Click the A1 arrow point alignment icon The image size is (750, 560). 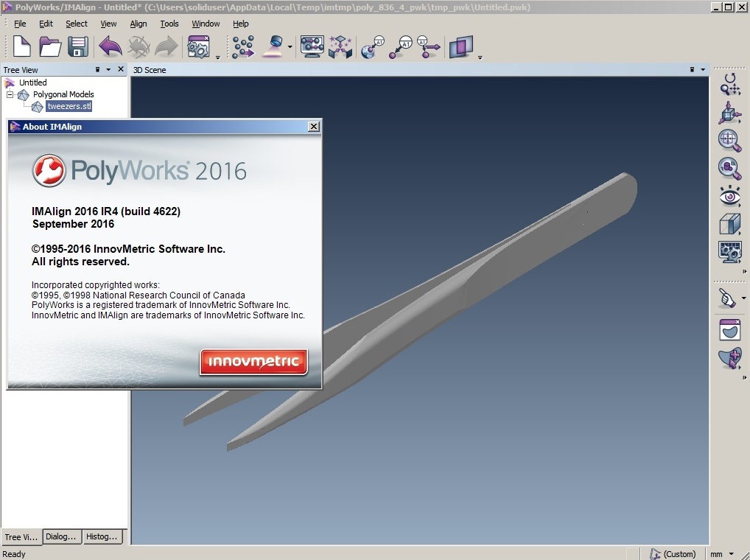pyautogui.click(x=429, y=47)
